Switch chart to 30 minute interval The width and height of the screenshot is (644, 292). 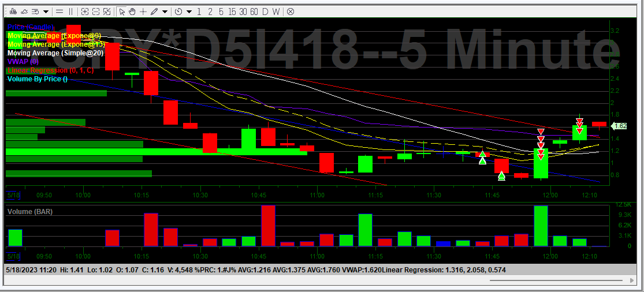(243, 12)
